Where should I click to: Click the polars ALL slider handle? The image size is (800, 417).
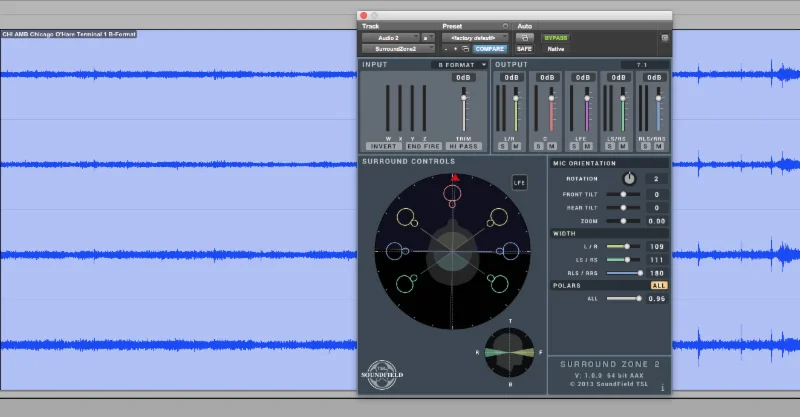(639, 299)
